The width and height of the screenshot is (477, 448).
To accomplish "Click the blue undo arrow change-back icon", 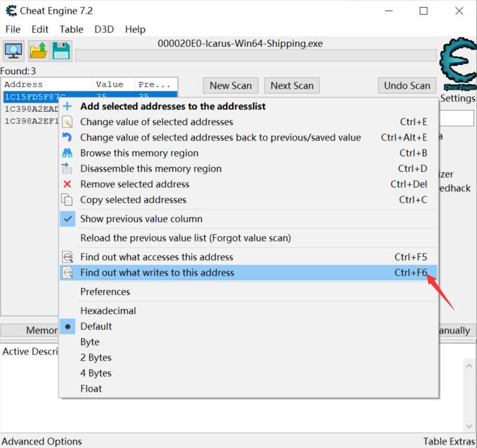I will tap(68, 138).
